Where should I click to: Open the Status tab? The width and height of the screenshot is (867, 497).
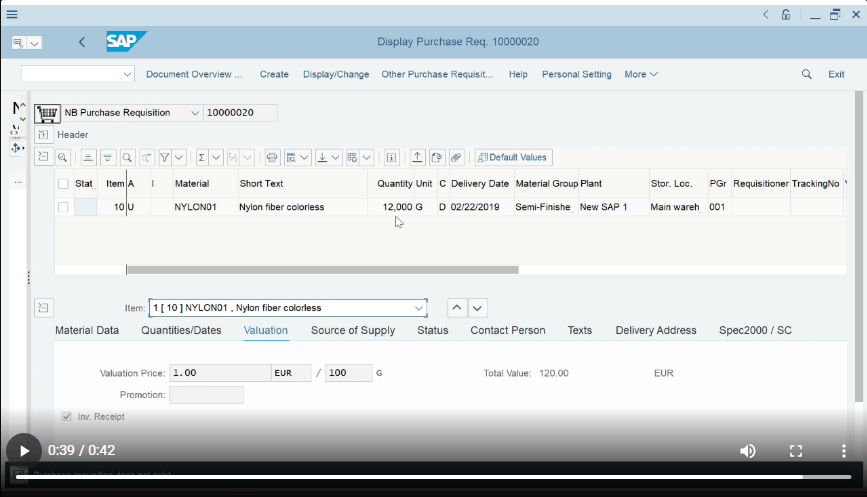point(432,330)
